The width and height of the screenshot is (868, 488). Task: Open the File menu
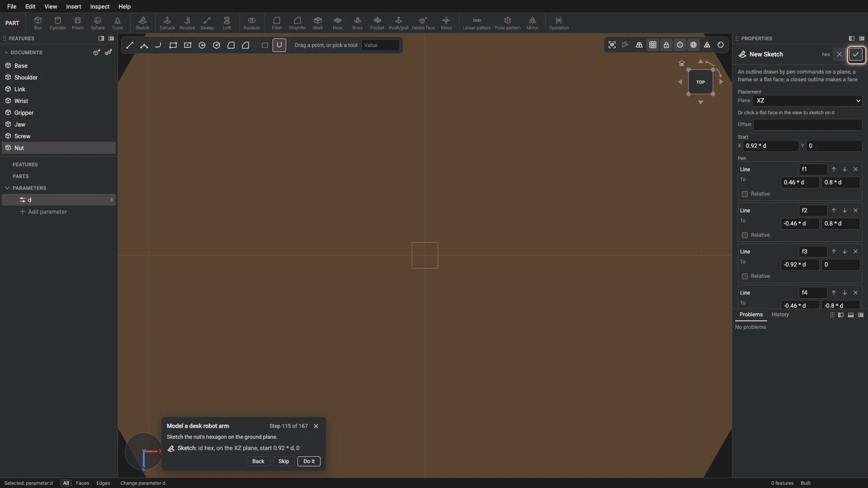(12, 7)
